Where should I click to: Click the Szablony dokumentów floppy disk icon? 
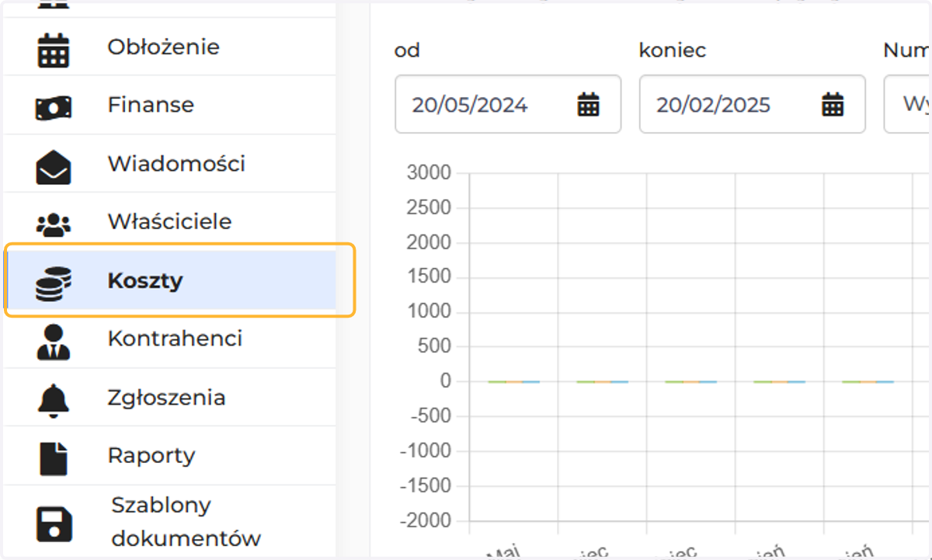point(54,524)
